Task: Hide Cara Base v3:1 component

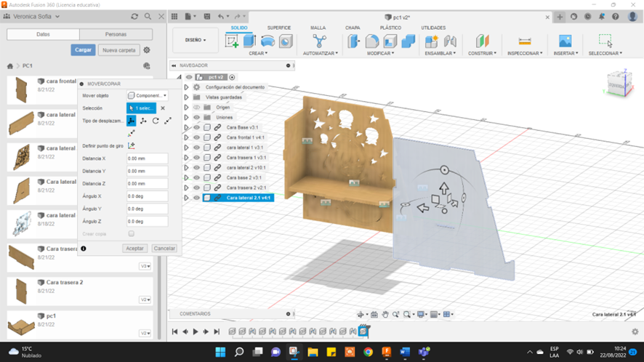Action: click(x=196, y=127)
